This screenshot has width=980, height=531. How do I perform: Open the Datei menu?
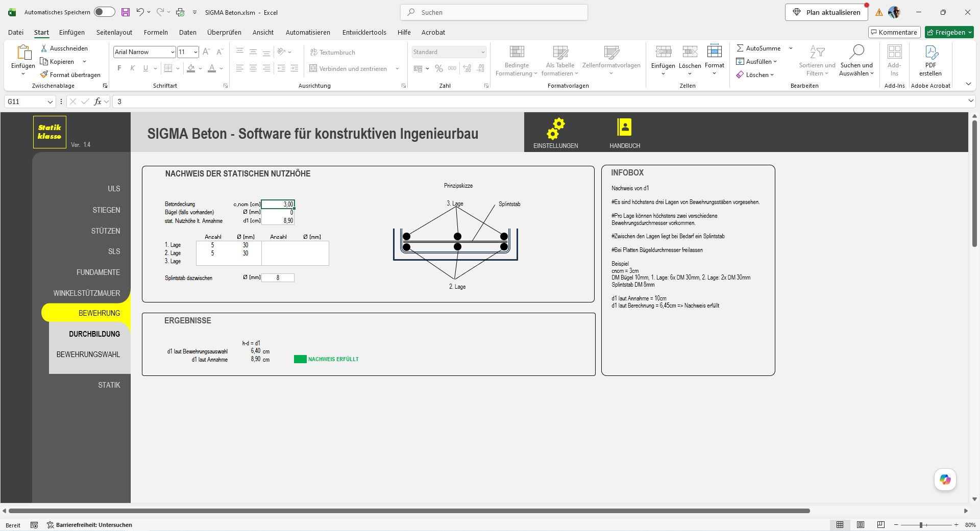coord(16,32)
